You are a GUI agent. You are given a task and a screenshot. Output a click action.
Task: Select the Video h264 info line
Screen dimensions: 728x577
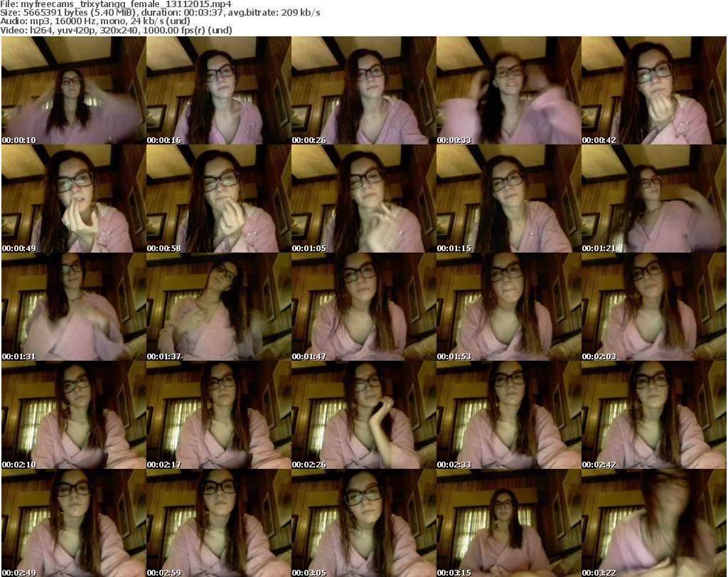click(116, 30)
